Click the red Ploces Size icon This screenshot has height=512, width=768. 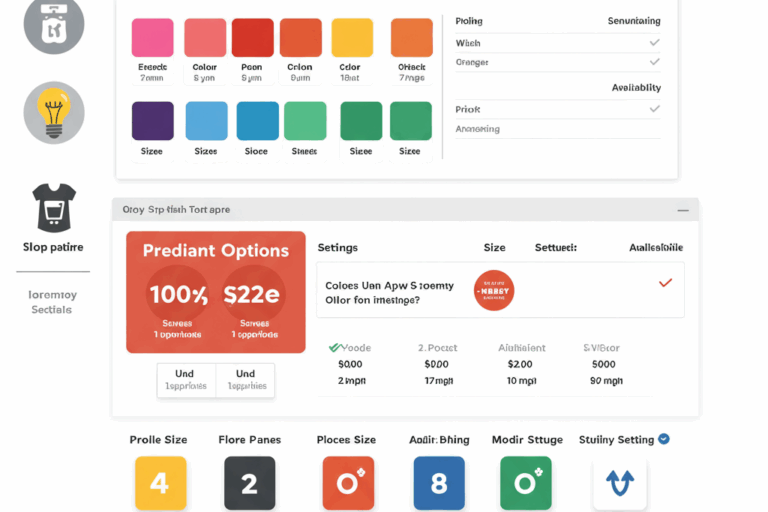(x=348, y=483)
